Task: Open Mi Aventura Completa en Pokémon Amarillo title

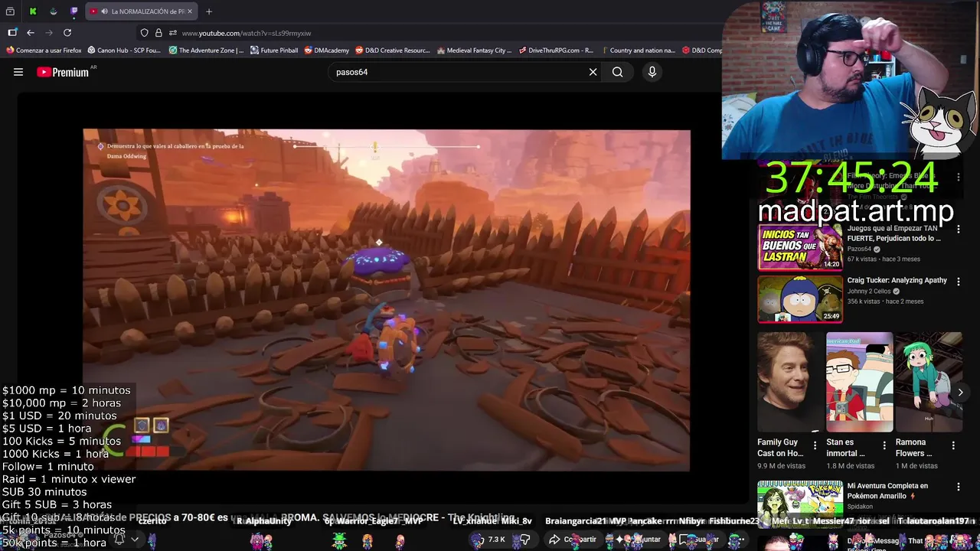Action: point(887,491)
